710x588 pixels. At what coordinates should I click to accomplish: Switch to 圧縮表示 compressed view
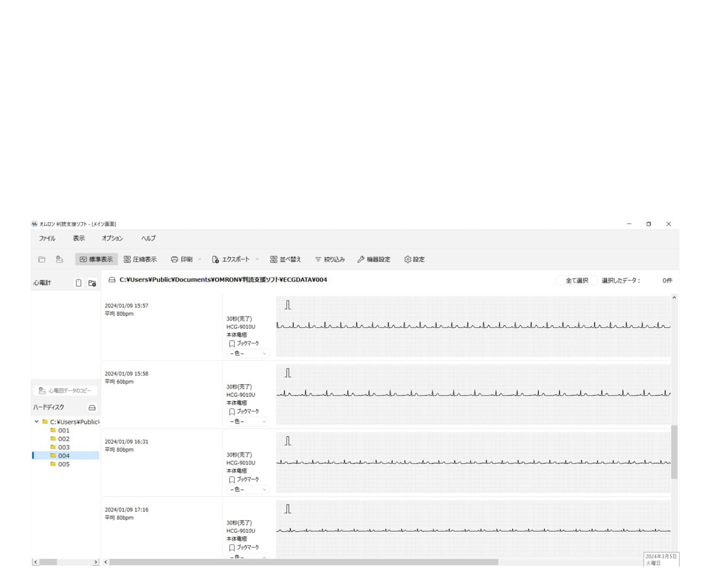coord(140,259)
